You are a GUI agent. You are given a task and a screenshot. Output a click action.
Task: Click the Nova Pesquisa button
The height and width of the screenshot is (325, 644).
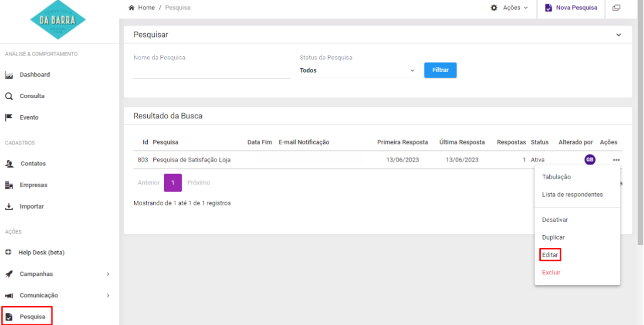[x=571, y=8]
